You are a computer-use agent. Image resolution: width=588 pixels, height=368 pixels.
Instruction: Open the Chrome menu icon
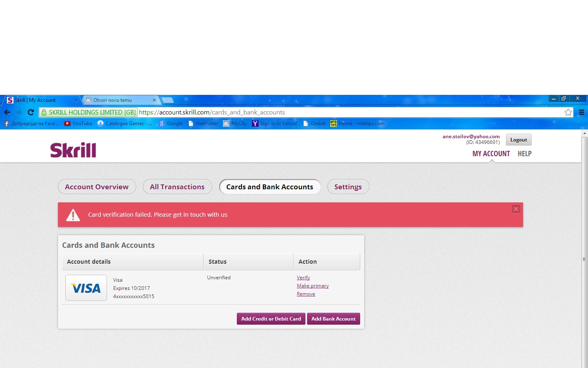point(581,112)
